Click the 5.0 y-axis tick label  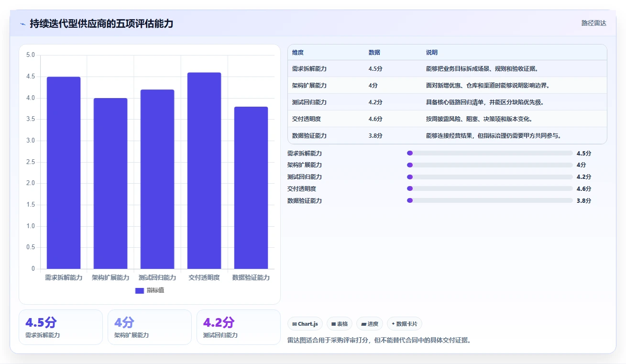[x=30, y=55]
